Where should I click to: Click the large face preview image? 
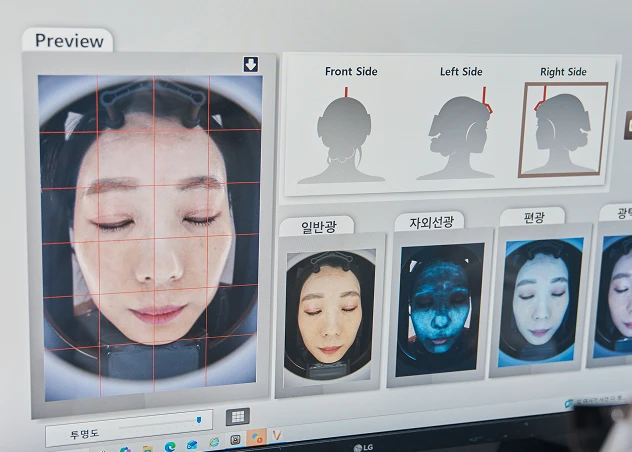150,238
